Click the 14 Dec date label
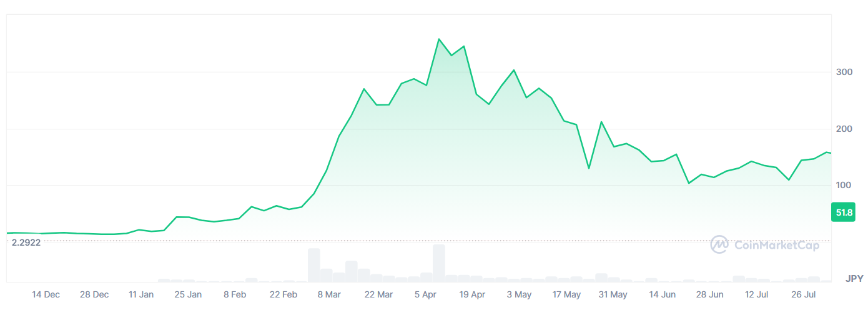 (46, 294)
